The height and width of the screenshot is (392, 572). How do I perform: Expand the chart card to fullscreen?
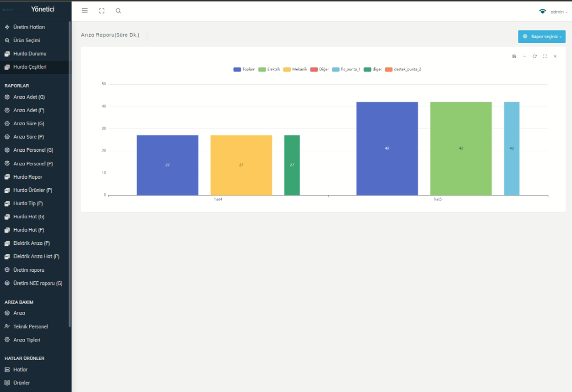coord(545,57)
